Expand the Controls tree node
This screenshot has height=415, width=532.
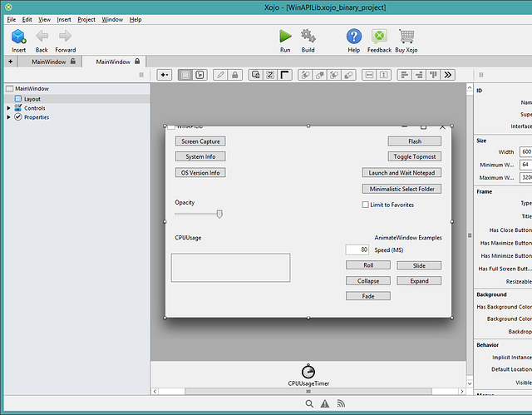tap(9, 108)
